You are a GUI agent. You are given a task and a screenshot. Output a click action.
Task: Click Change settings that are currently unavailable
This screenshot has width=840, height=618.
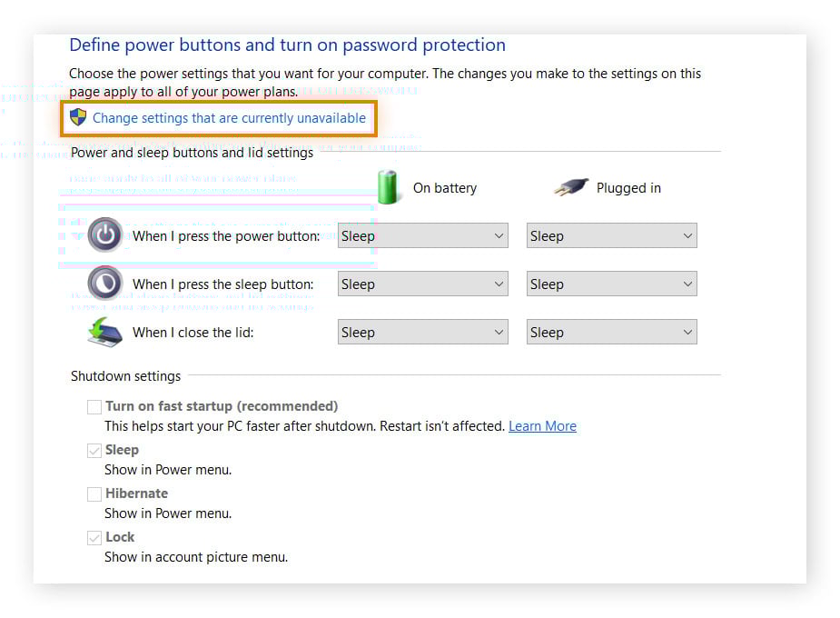229,118
